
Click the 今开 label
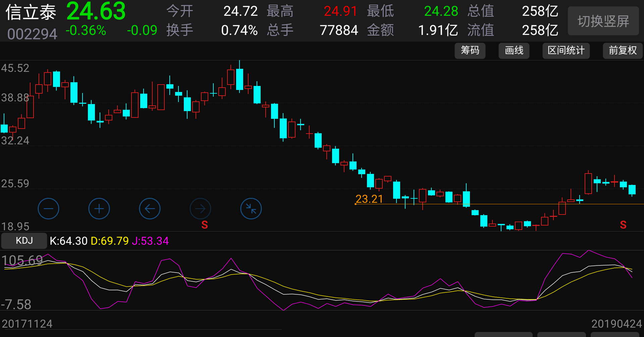(180, 11)
